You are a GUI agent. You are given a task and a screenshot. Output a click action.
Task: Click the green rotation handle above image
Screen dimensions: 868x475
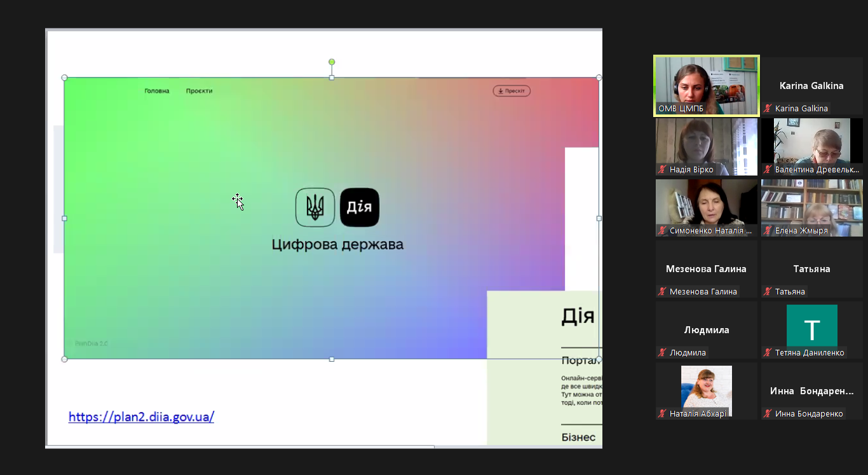coord(332,62)
